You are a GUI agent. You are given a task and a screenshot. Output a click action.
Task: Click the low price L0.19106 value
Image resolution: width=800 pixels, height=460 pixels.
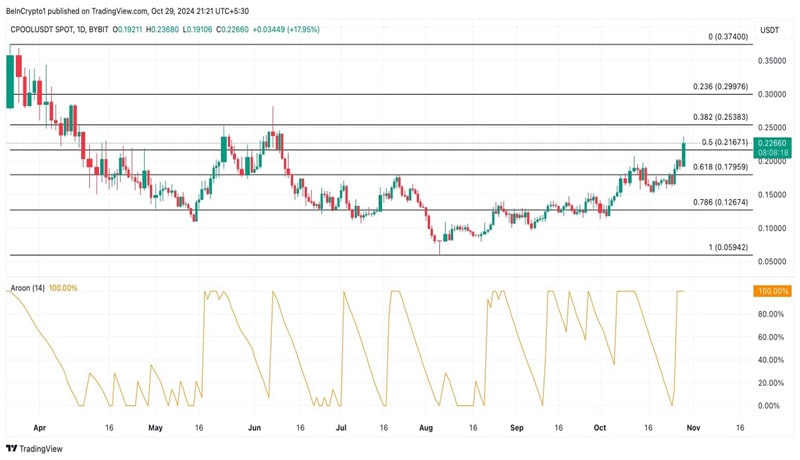[197, 30]
